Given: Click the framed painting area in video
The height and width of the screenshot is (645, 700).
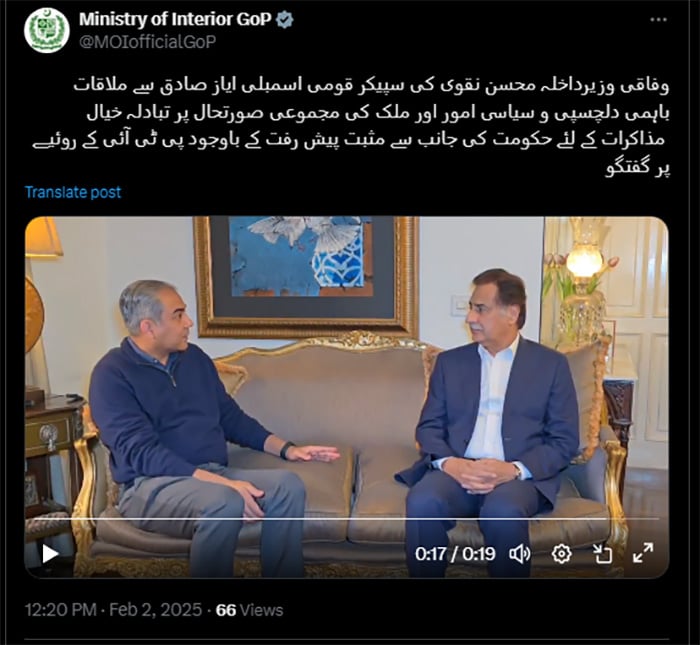Looking at the screenshot, I should pos(306,277).
